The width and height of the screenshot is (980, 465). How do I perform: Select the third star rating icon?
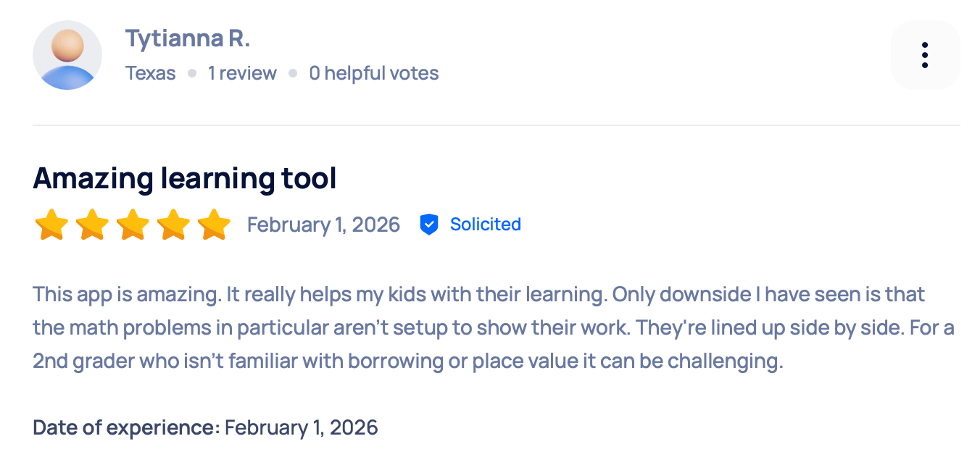coord(132,225)
